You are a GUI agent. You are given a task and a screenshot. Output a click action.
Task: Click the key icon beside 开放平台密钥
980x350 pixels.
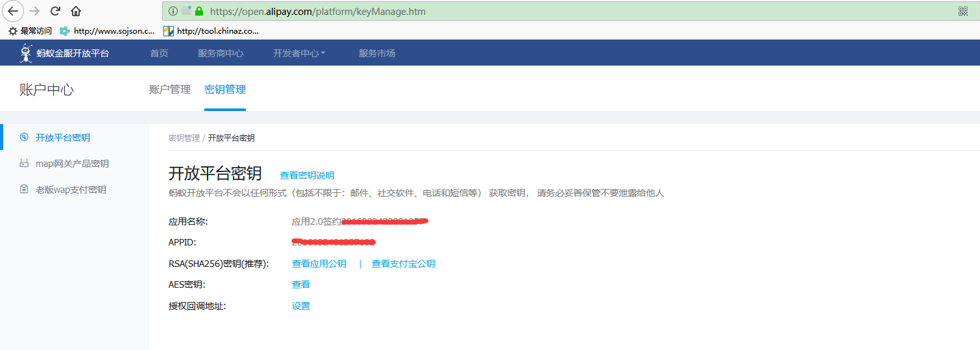pyautogui.click(x=24, y=137)
